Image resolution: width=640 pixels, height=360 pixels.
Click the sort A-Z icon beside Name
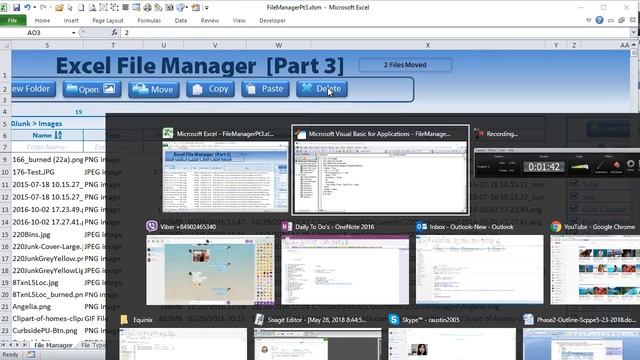pos(58,135)
